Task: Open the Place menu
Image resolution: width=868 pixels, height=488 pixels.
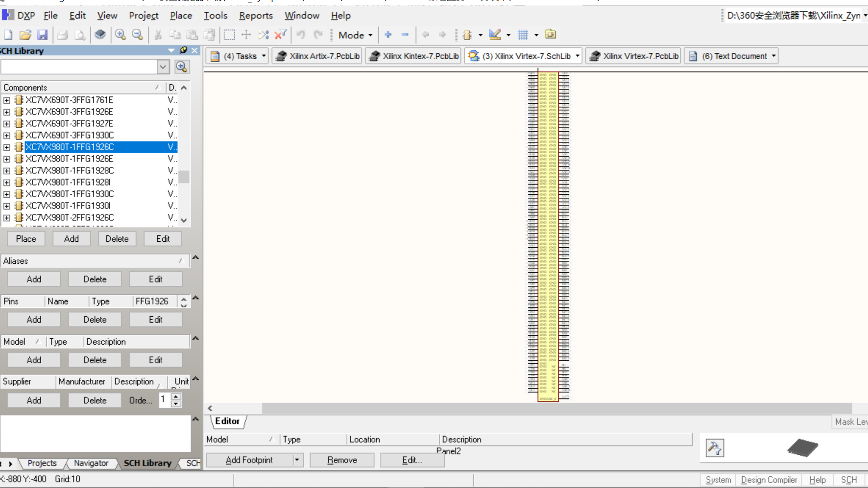Action: pos(181,16)
